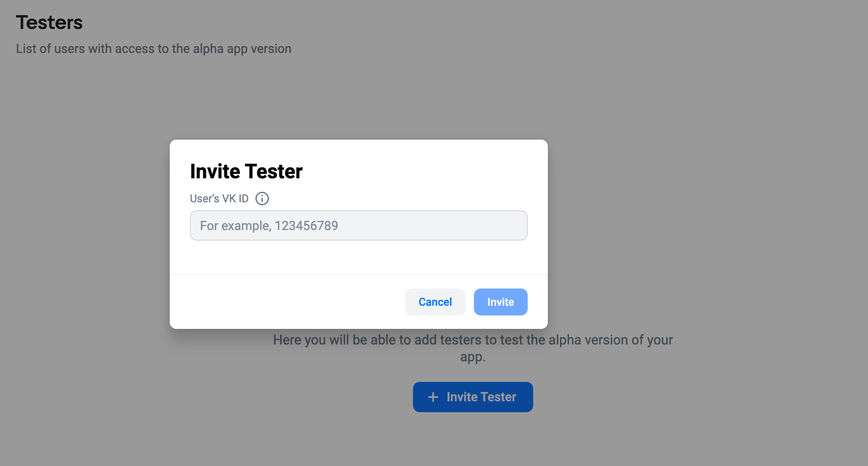Click the word 'app.' below the description
This screenshot has height=466, width=868.
click(x=473, y=357)
